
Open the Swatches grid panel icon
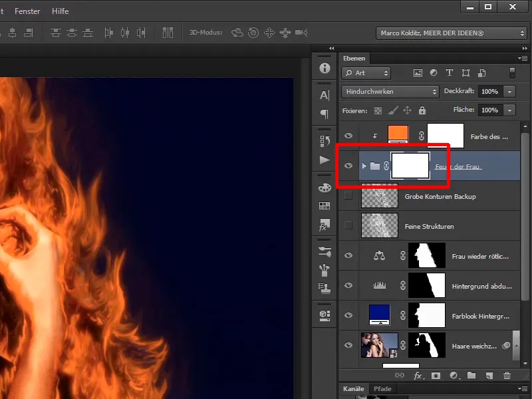[325, 205]
